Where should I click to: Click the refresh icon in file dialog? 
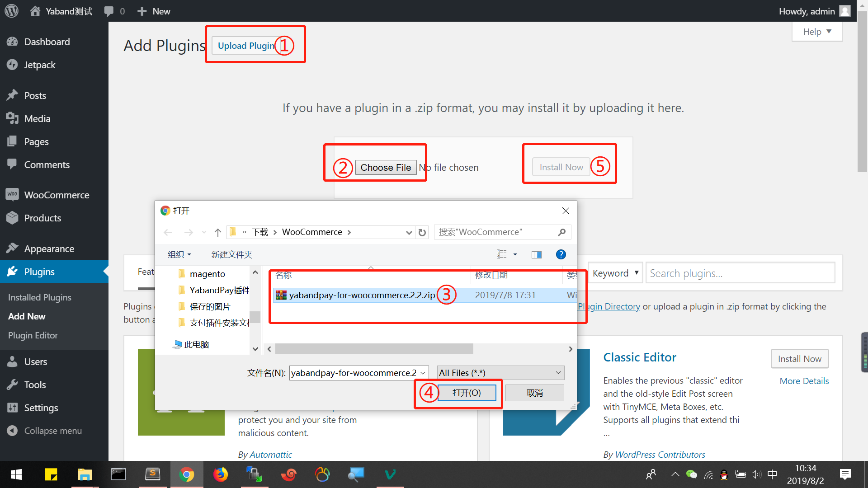(422, 232)
